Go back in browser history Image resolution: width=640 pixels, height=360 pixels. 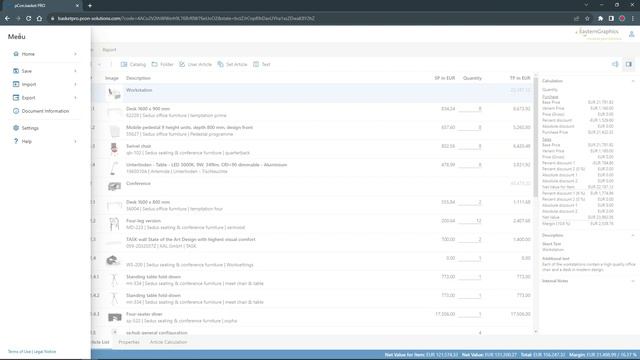tap(7, 18)
